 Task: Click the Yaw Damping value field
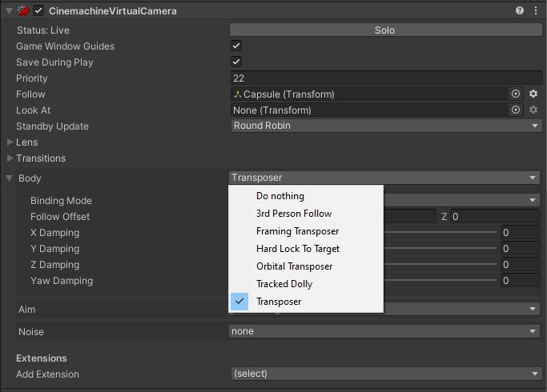pos(520,281)
